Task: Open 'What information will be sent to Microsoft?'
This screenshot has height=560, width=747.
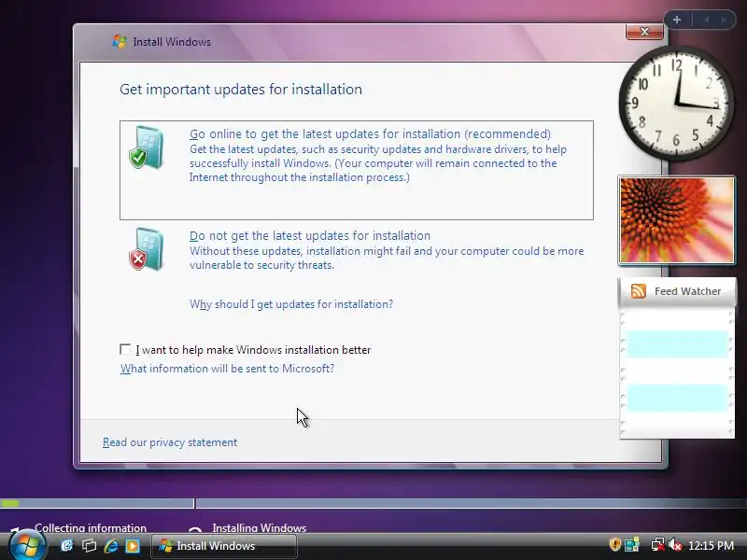Action: (x=227, y=369)
